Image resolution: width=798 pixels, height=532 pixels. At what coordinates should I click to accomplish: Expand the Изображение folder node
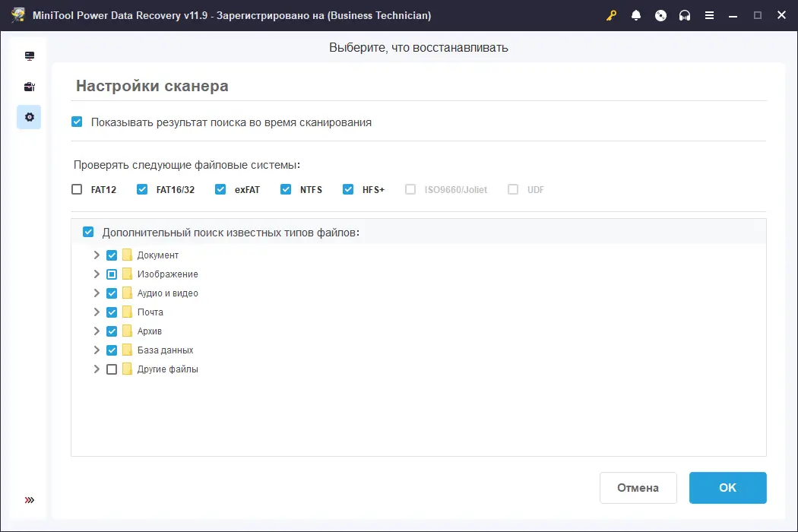pyautogui.click(x=97, y=274)
